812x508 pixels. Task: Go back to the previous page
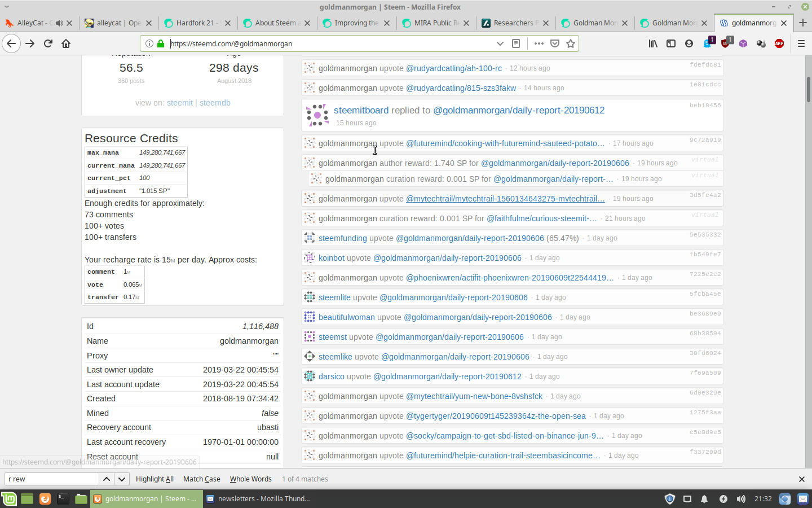coord(11,43)
